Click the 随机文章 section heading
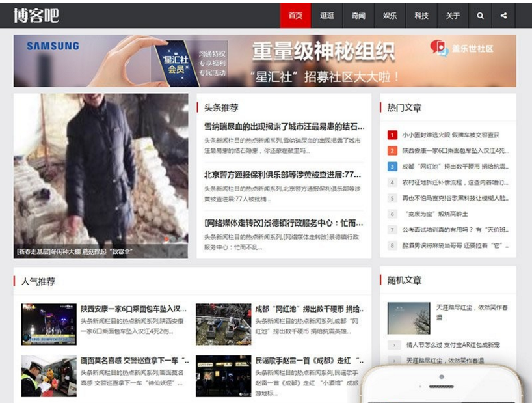This screenshot has height=403, width=532. pyautogui.click(x=405, y=280)
